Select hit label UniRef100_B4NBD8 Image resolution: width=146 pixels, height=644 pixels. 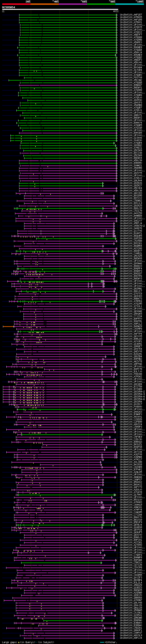131,216
